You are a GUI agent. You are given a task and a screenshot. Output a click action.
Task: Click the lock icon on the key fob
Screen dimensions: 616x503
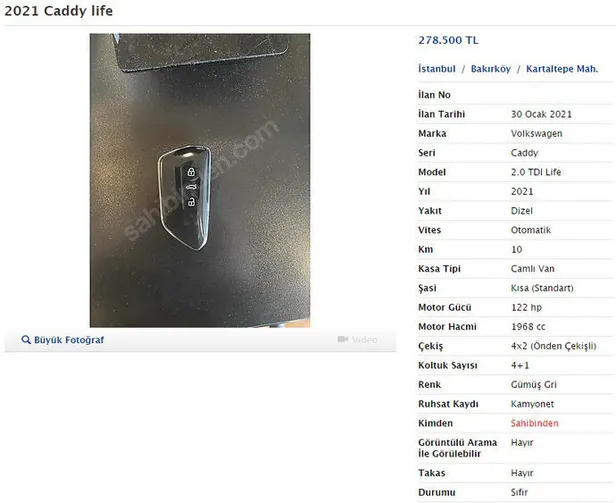point(191,172)
